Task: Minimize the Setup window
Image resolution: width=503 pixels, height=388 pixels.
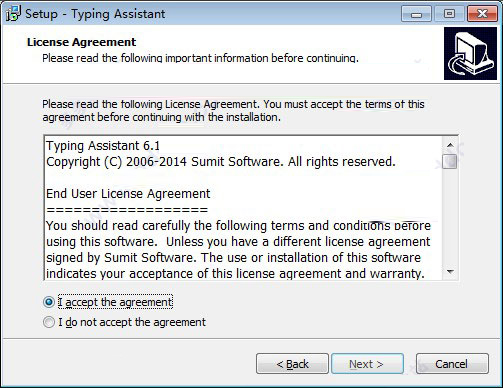Action: [x=416, y=14]
